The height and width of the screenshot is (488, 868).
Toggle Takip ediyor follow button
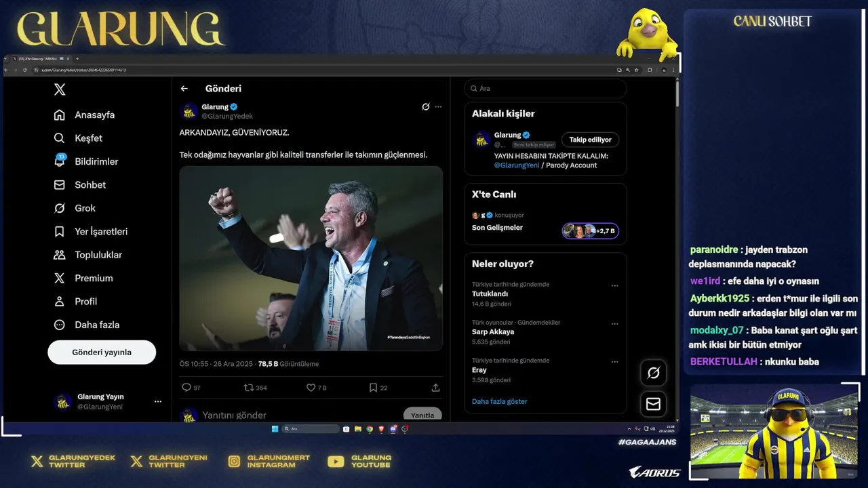[x=590, y=140]
